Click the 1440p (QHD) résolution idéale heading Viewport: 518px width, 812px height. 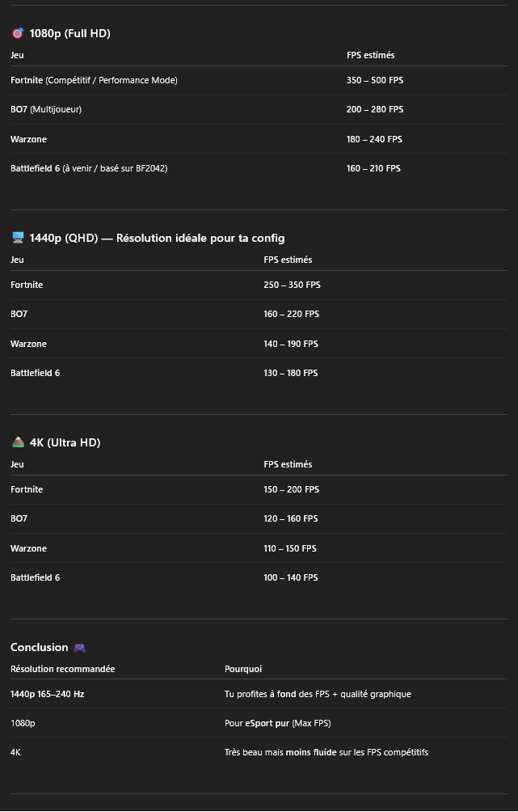157,238
